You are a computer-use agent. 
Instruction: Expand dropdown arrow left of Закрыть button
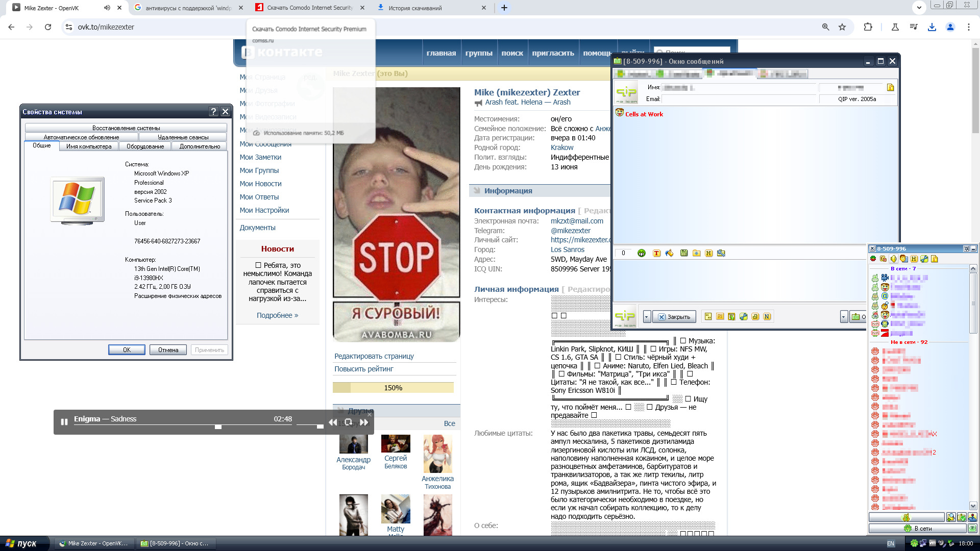pyautogui.click(x=646, y=317)
